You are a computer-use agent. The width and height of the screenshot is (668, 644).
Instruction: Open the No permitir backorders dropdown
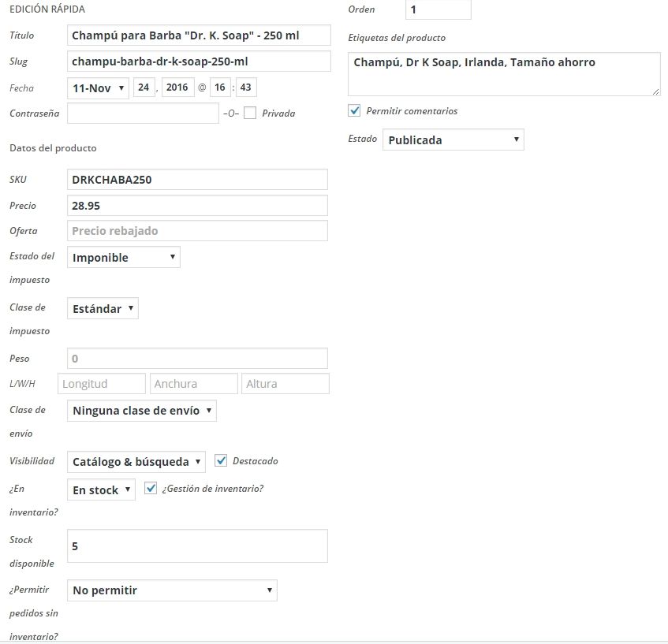[172, 590]
